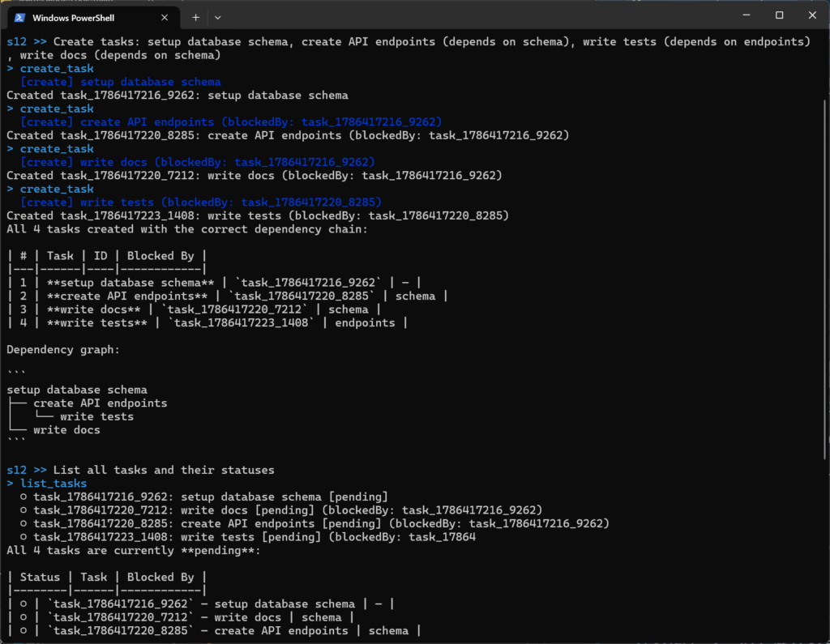Click list entry 'task_1786417220_7212: write docs [pending]'
The image size is (830, 644).
click(x=281, y=510)
